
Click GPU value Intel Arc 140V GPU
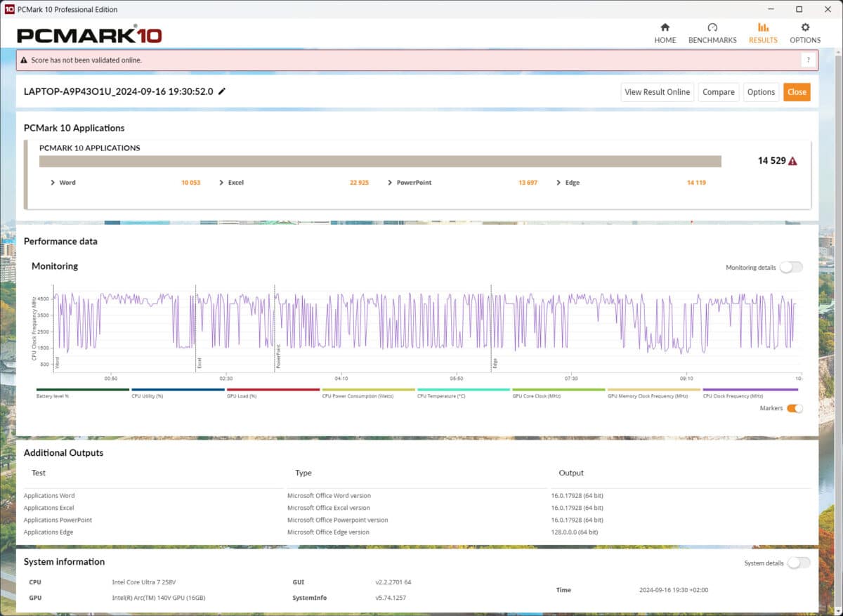(159, 598)
